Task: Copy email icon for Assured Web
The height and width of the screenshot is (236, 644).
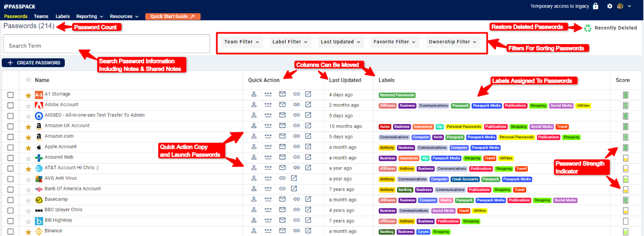Action: pyautogui.click(x=282, y=157)
